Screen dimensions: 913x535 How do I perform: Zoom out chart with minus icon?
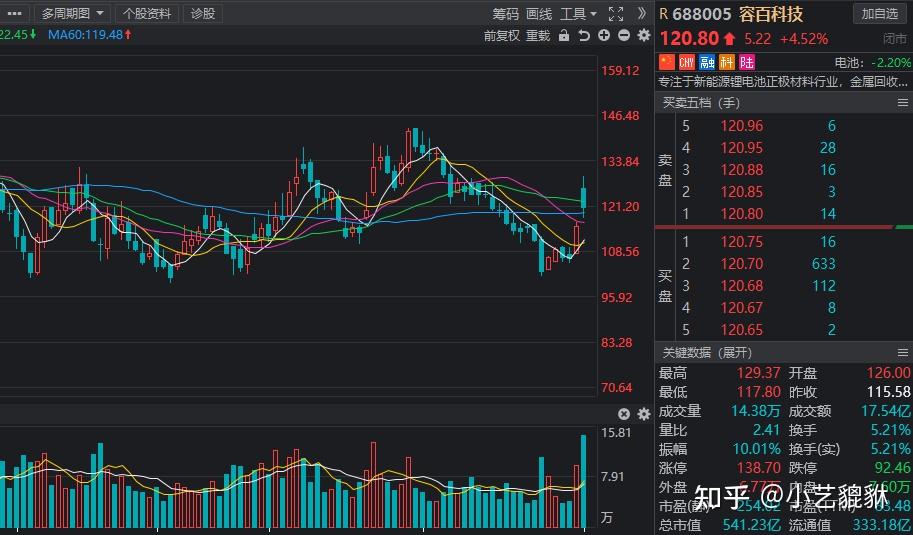[624, 36]
